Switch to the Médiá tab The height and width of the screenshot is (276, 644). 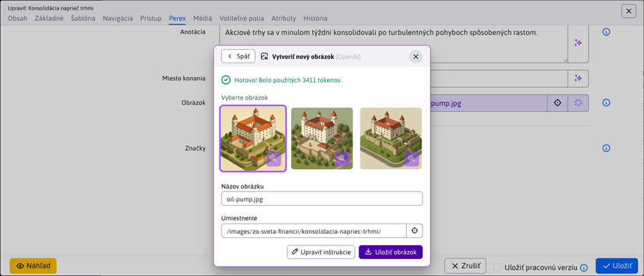pyautogui.click(x=202, y=18)
